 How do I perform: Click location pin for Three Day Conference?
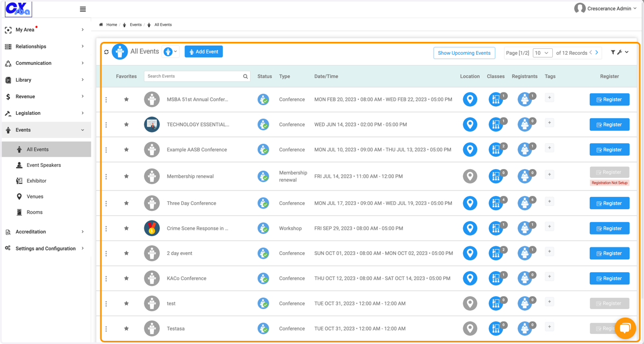[470, 203]
